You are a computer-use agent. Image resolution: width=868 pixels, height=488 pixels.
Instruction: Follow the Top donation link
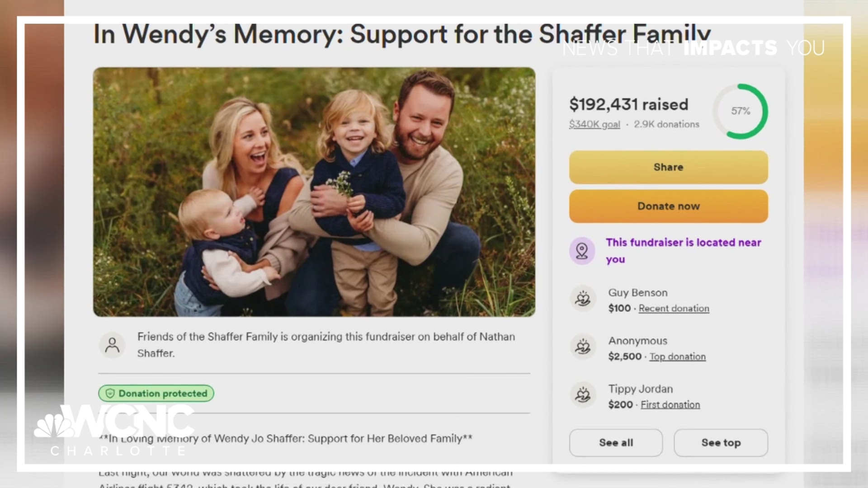677,357
